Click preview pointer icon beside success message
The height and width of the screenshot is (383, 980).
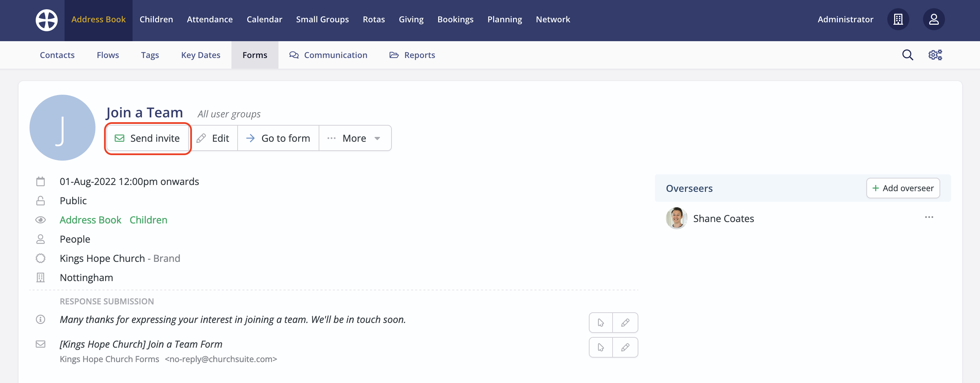pyautogui.click(x=601, y=323)
